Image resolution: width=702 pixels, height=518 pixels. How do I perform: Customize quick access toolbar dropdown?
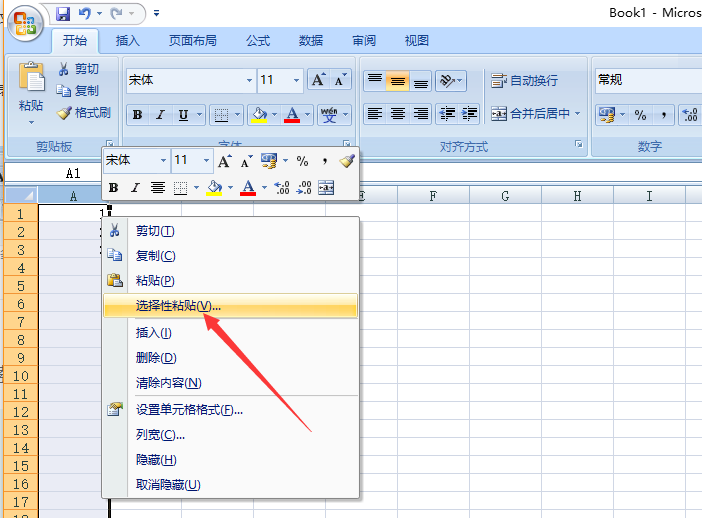click(156, 14)
